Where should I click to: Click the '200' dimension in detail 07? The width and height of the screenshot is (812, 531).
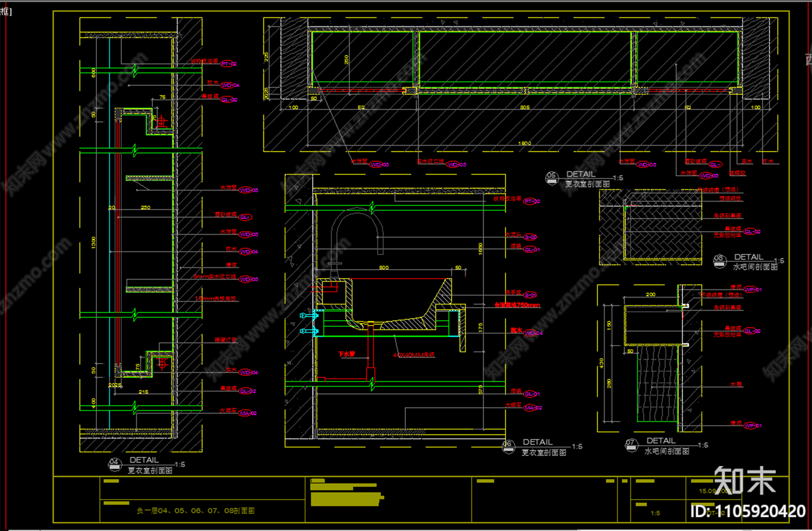(650, 294)
